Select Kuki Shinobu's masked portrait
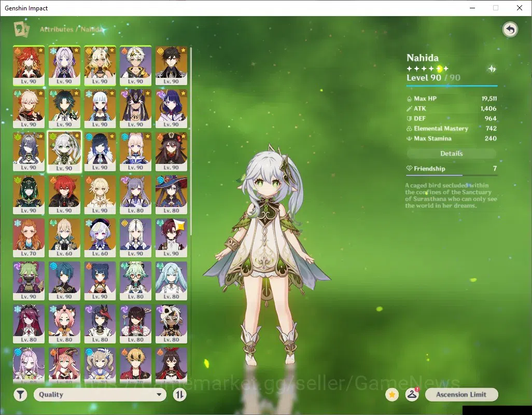Viewport: 532px width, 415px height. click(x=29, y=281)
